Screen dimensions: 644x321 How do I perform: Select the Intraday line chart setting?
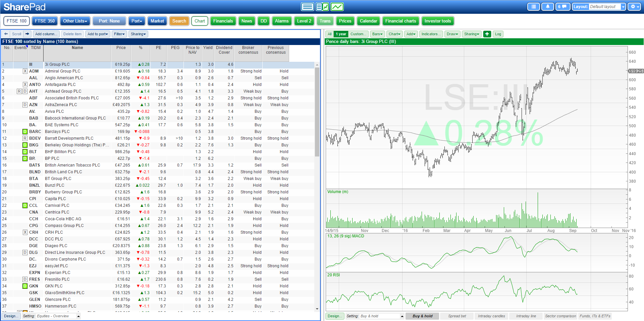(x=526, y=316)
